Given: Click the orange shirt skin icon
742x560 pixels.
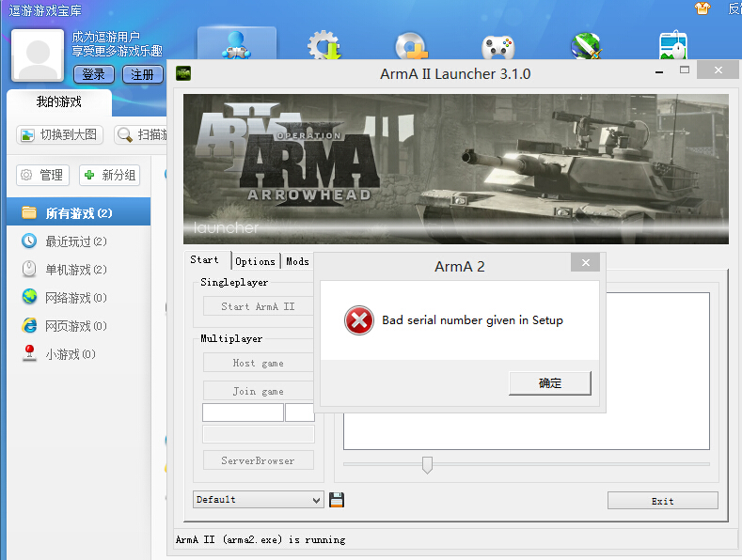Looking at the screenshot, I should click(x=703, y=8).
